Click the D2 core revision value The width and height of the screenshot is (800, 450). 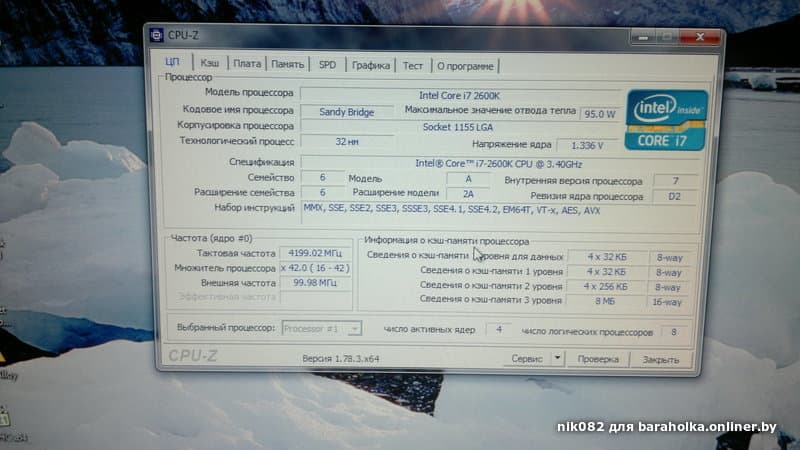click(674, 196)
